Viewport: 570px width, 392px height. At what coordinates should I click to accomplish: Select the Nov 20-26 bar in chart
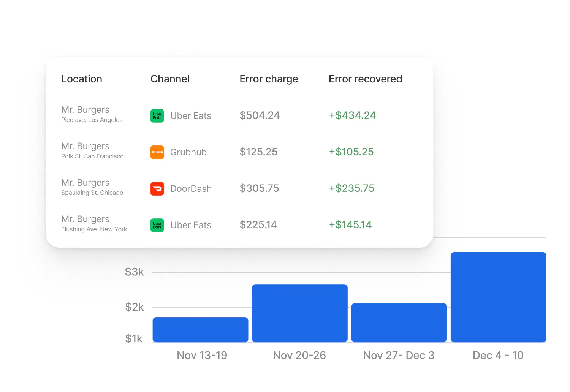(300, 313)
